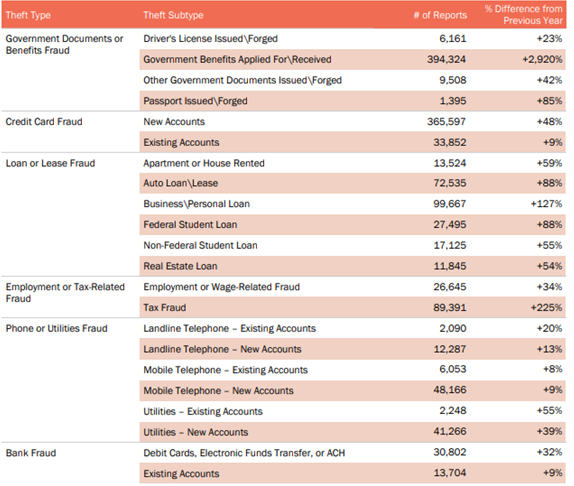Click the Real Estate Loan row
Image resolution: width=574 pixels, height=486 pixels.
[353, 266]
